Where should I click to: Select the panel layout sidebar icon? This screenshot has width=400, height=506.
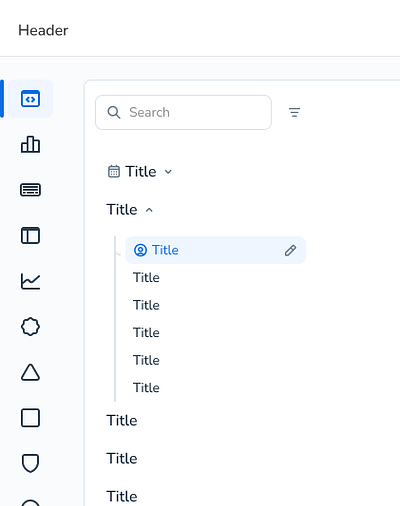coord(30,235)
